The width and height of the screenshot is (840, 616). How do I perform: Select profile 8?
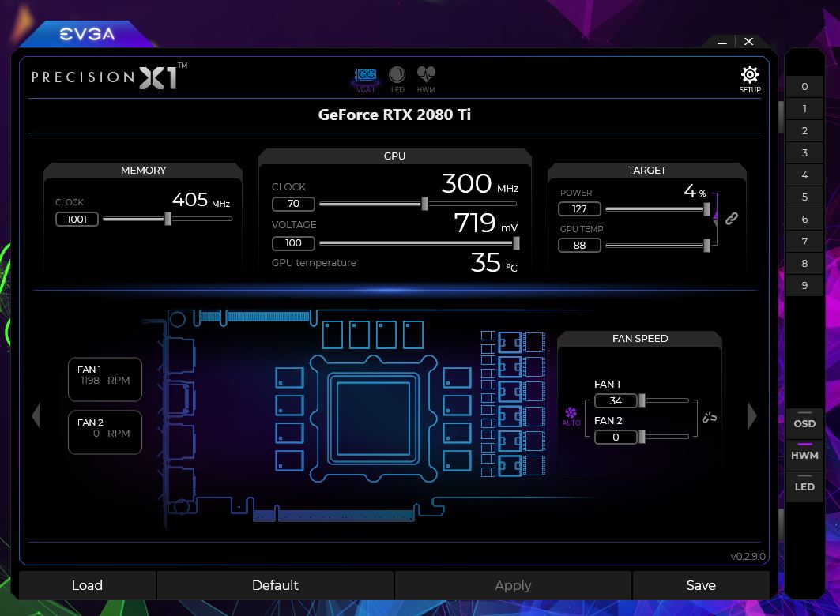804,263
